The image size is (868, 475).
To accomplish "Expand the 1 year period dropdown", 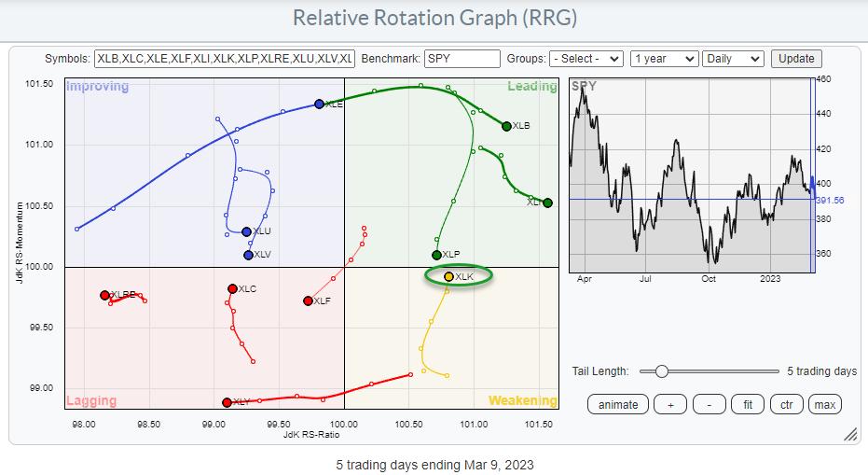I will [664, 59].
